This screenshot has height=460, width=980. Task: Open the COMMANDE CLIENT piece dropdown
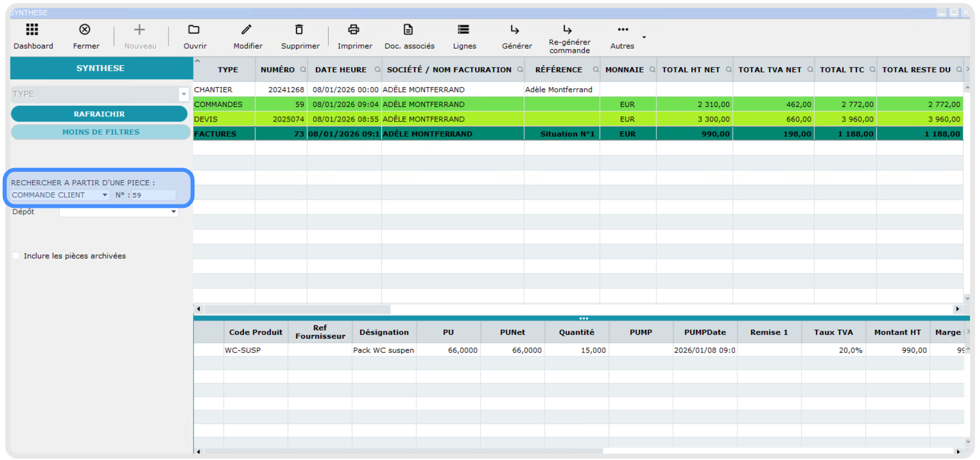click(105, 195)
